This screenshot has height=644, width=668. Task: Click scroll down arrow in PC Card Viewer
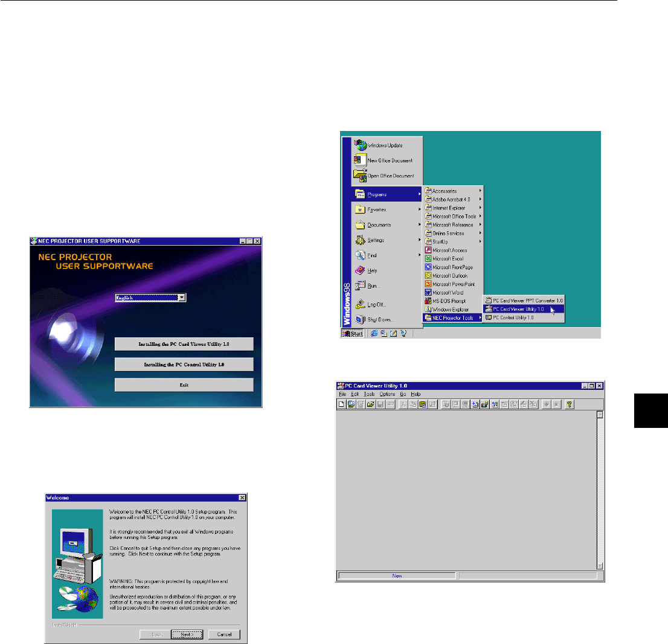pos(600,566)
